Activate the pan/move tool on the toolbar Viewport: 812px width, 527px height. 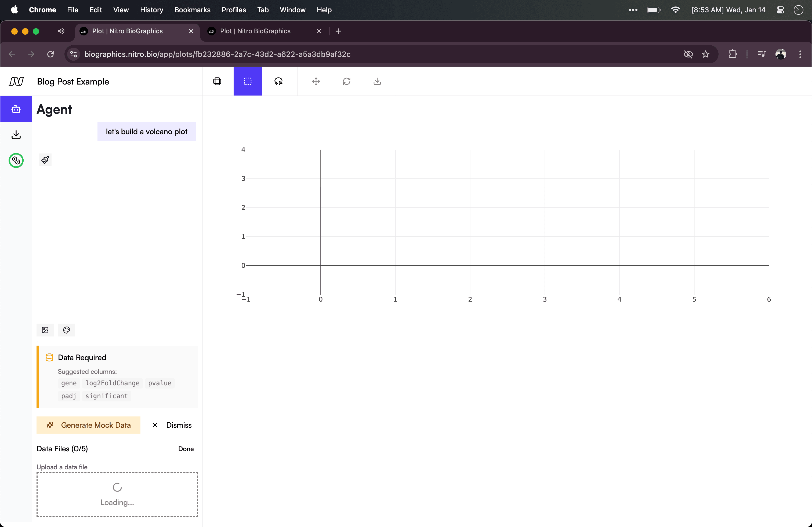click(x=316, y=82)
